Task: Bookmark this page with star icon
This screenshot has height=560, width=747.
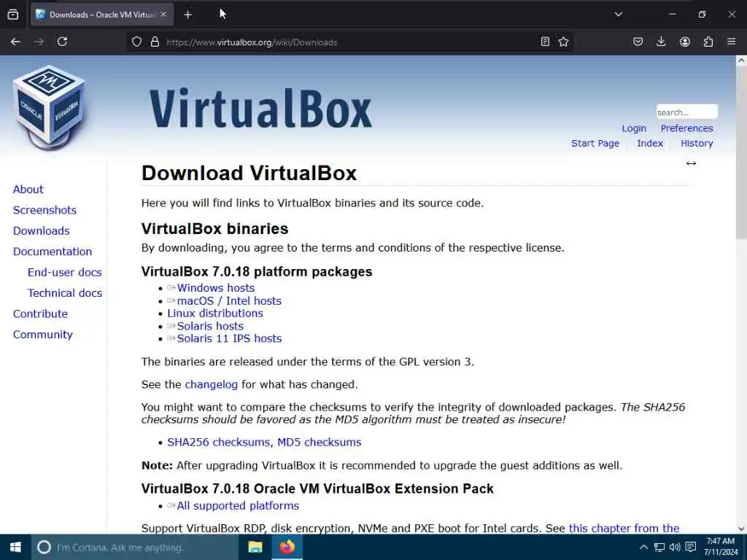Action: click(x=564, y=42)
